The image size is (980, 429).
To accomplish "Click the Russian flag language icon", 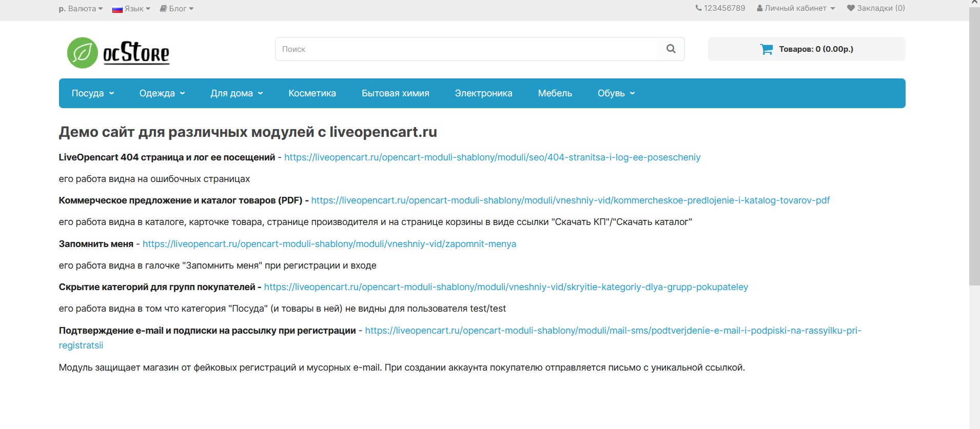I will click(x=117, y=9).
